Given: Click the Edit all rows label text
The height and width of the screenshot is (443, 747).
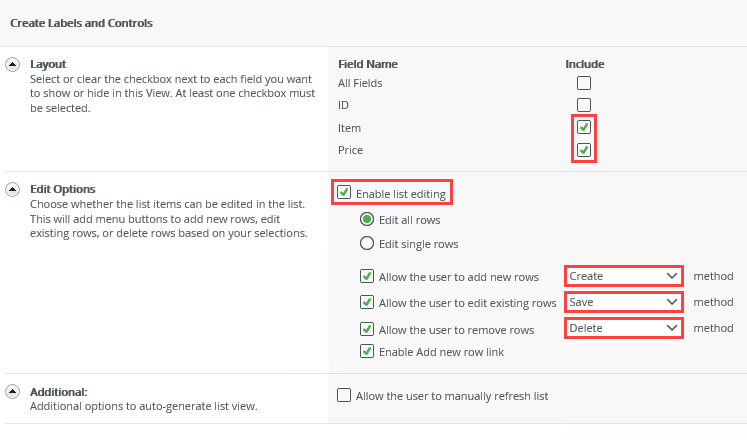Looking at the screenshot, I should pos(409,220).
